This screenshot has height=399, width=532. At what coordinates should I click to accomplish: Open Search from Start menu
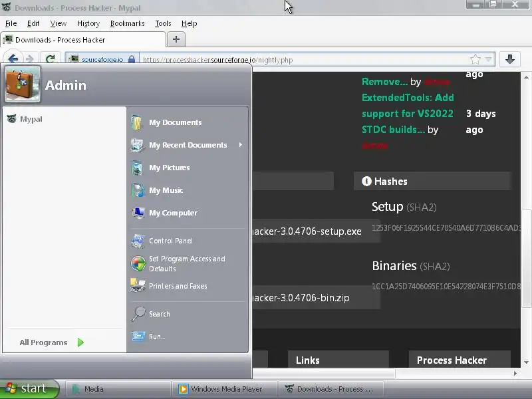point(188,314)
